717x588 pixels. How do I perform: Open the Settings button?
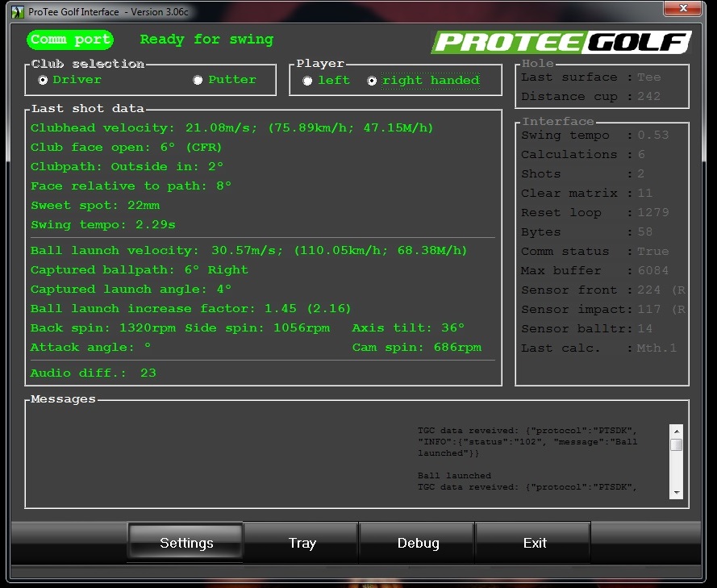(186, 543)
